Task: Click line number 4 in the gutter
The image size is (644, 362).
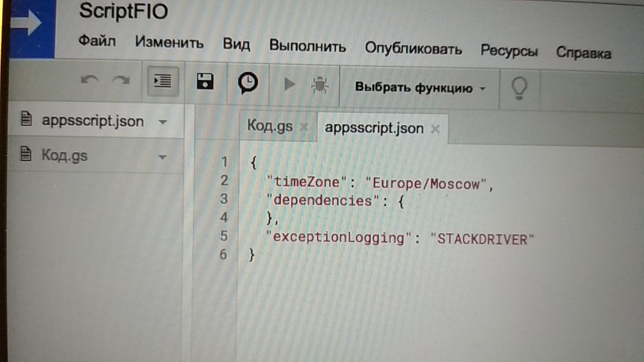Action: tap(224, 218)
